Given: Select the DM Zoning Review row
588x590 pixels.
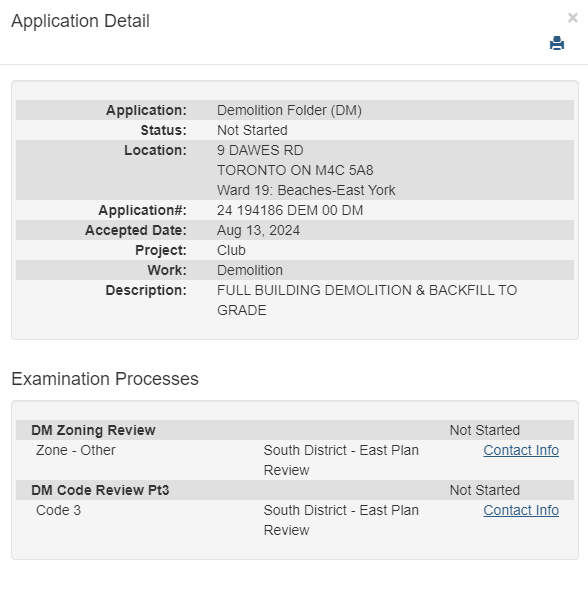Looking at the screenshot, I should pos(295,430).
